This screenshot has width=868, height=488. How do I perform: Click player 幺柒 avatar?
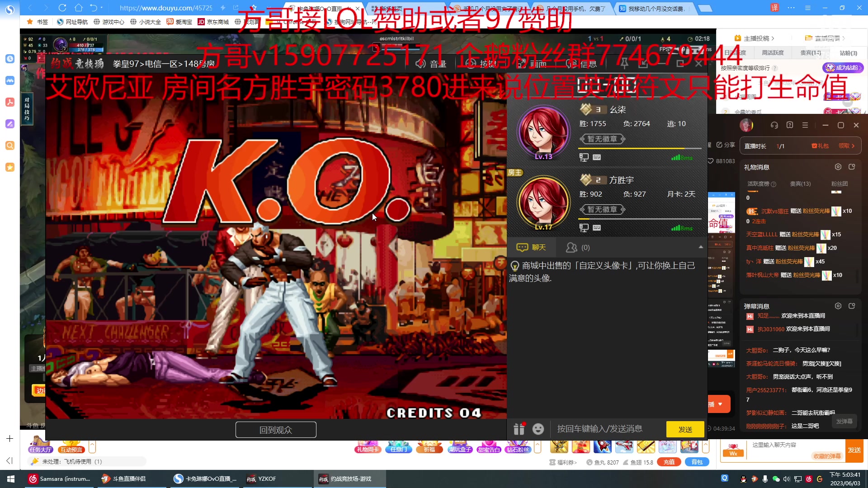point(543,131)
